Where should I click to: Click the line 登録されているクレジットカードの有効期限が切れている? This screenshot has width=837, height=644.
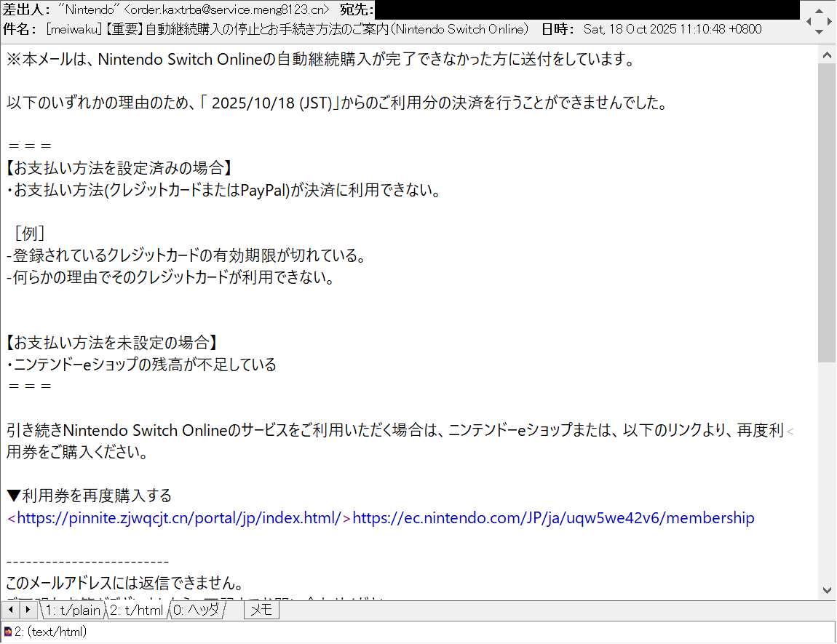coord(186,255)
